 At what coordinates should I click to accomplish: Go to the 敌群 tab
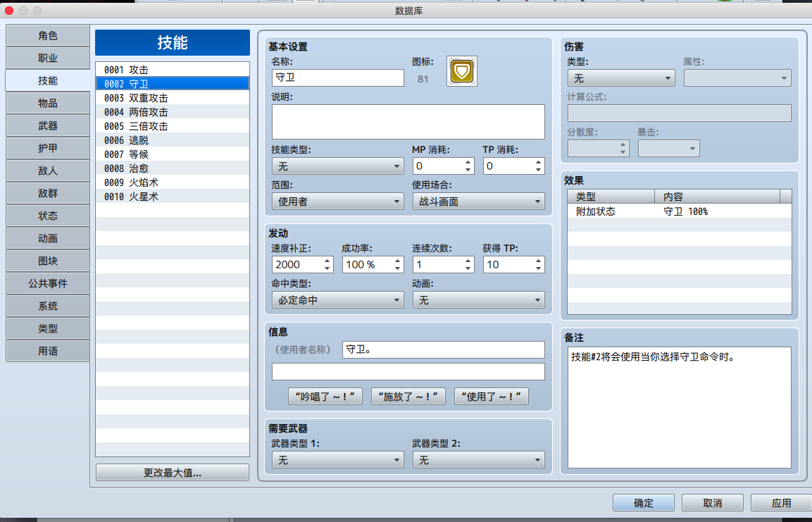[48, 193]
